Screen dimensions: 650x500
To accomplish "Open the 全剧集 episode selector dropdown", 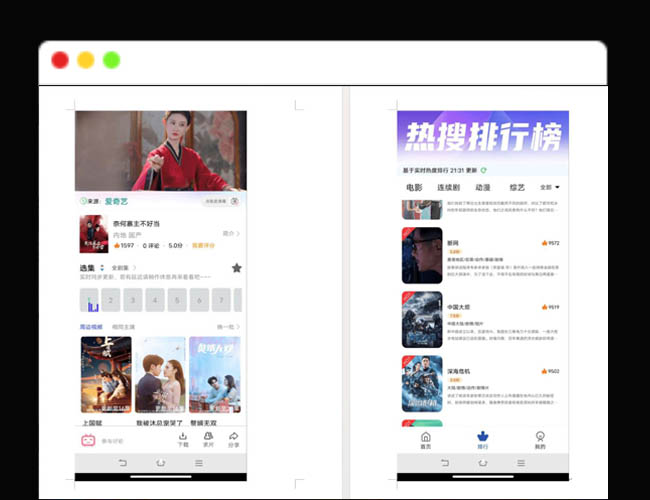I will click(x=123, y=268).
